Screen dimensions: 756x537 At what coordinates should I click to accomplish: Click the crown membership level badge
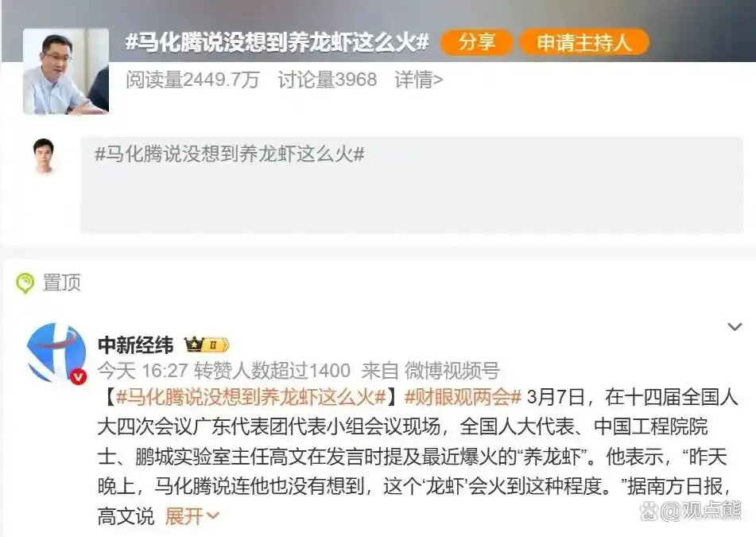pyautogui.click(x=207, y=345)
